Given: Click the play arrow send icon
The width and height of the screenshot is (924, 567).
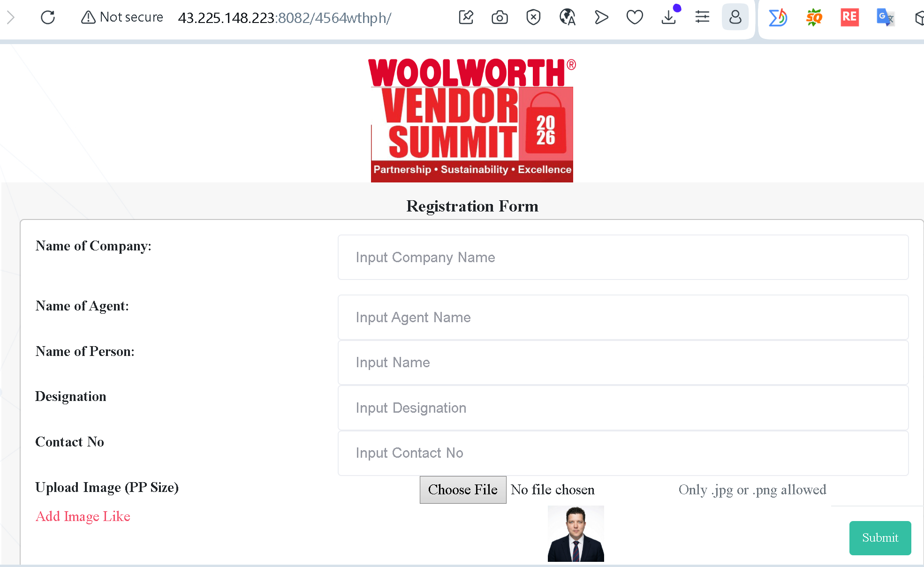Looking at the screenshot, I should [x=601, y=17].
